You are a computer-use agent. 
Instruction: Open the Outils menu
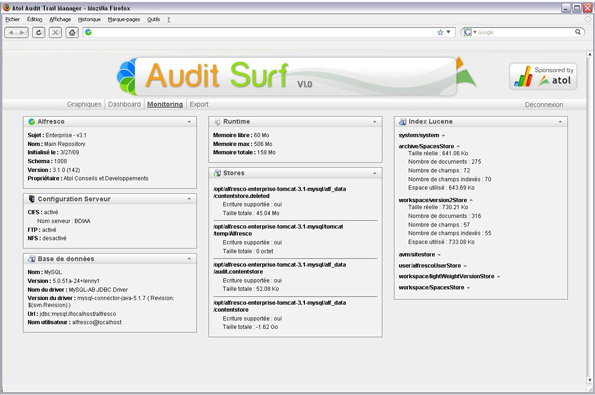pos(154,19)
